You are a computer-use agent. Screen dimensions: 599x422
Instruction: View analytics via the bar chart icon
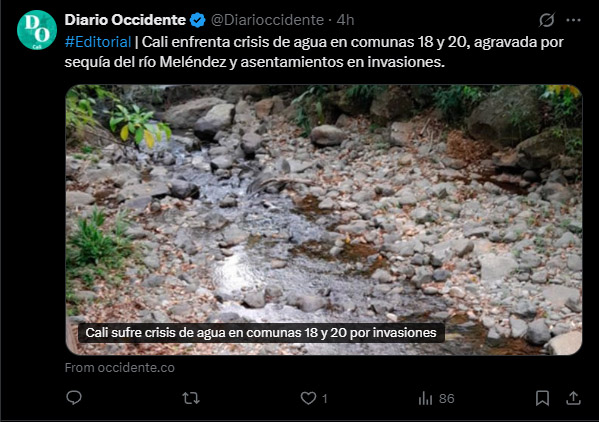point(425,398)
